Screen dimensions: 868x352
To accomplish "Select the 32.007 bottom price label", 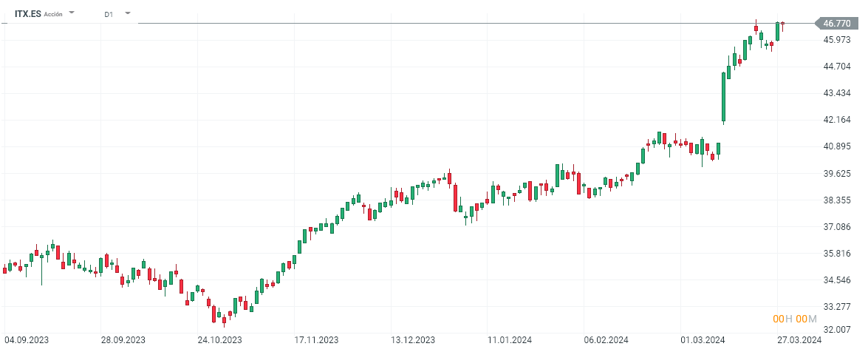I will click(837, 329).
